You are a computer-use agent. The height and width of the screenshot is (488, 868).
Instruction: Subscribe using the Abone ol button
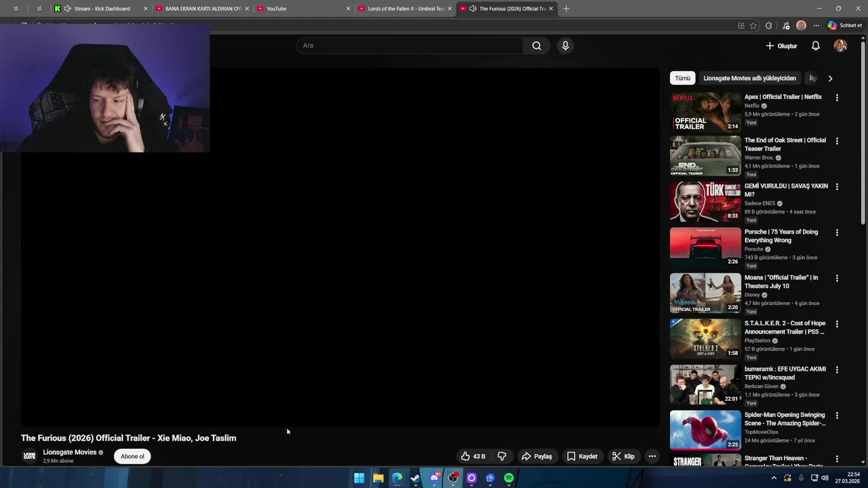(x=132, y=456)
